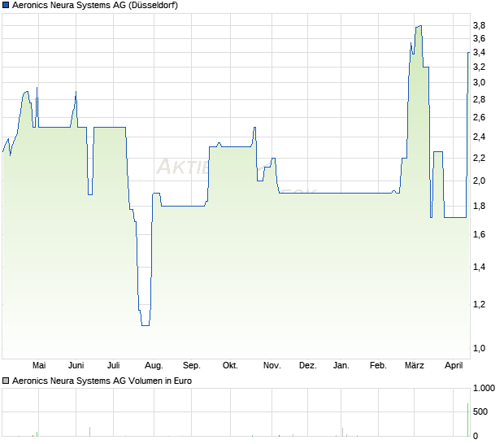Click the 2,4 price axis label

(x=479, y=137)
